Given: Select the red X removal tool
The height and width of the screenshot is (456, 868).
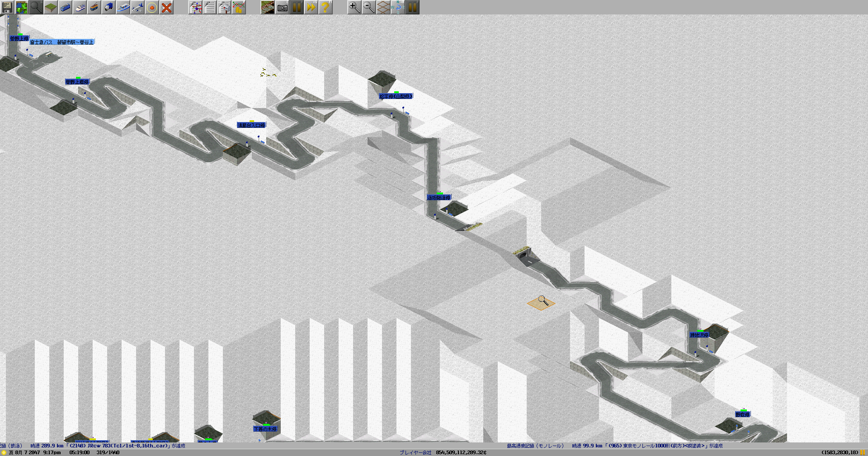Looking at the screenshot, I should (x=166, y=7).
